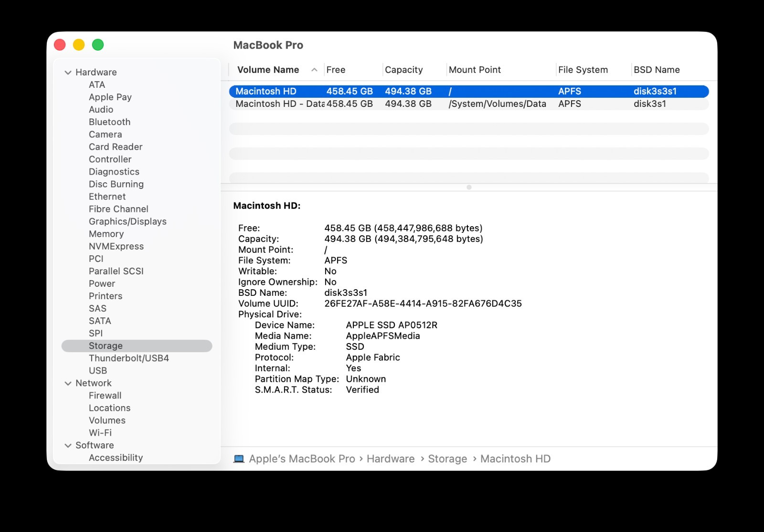Image resolution: width=764 pixels, height=532 pixels.
Task: Sort by Free column header
Action: pyautogui.click(x=336, y=70)
